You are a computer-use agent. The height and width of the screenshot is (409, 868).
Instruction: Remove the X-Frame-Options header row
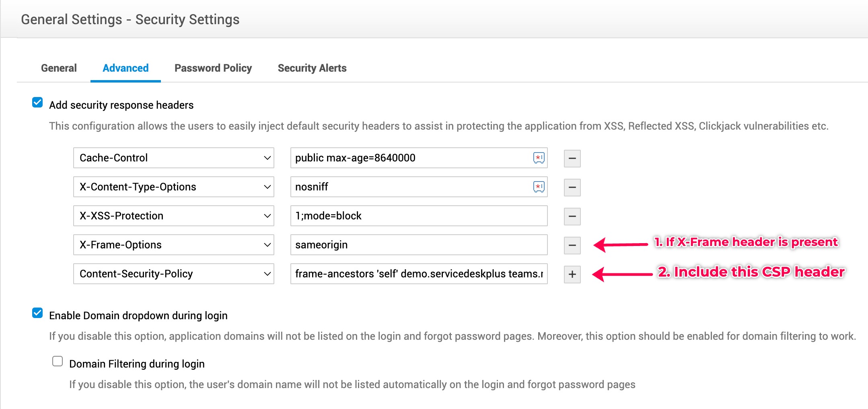pos(572,245)
